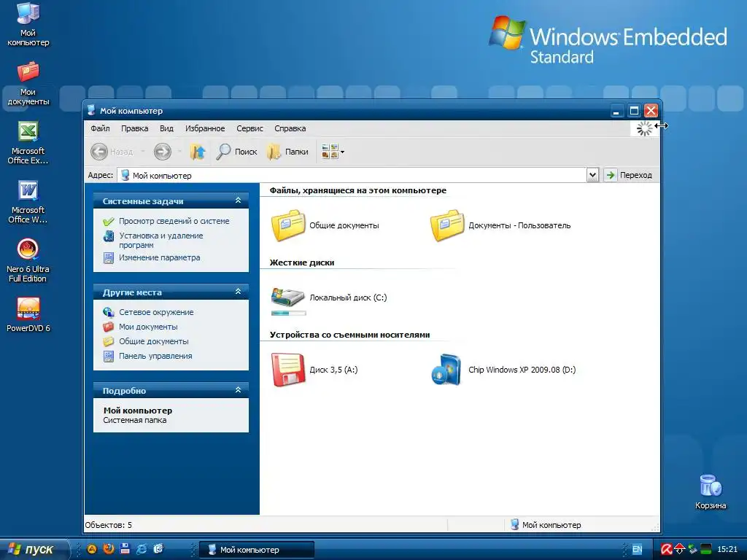Minimize the Мой компьютер window
Image resolution: width=747 pixels, height=560 pixels.
(616, 111)
